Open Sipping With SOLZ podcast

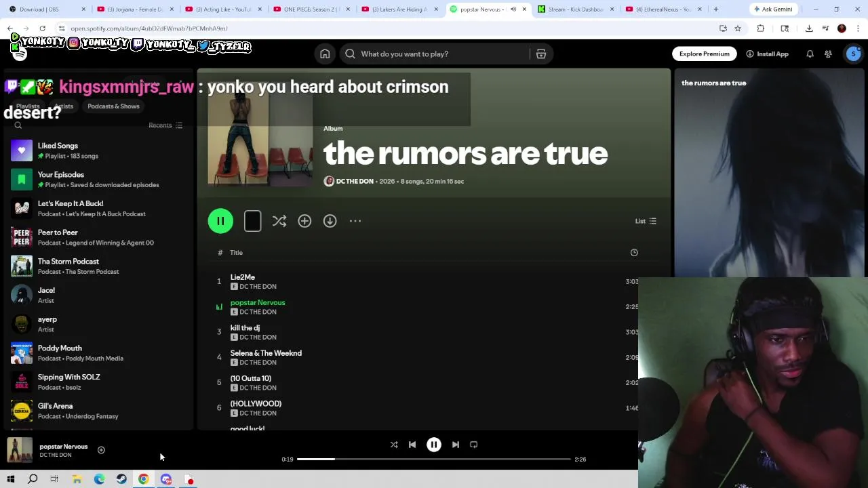(x=99, y=382)
